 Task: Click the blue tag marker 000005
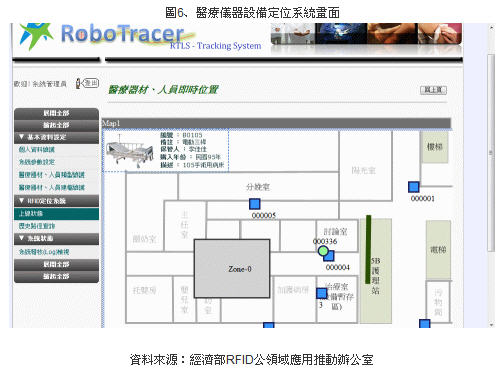255,204
